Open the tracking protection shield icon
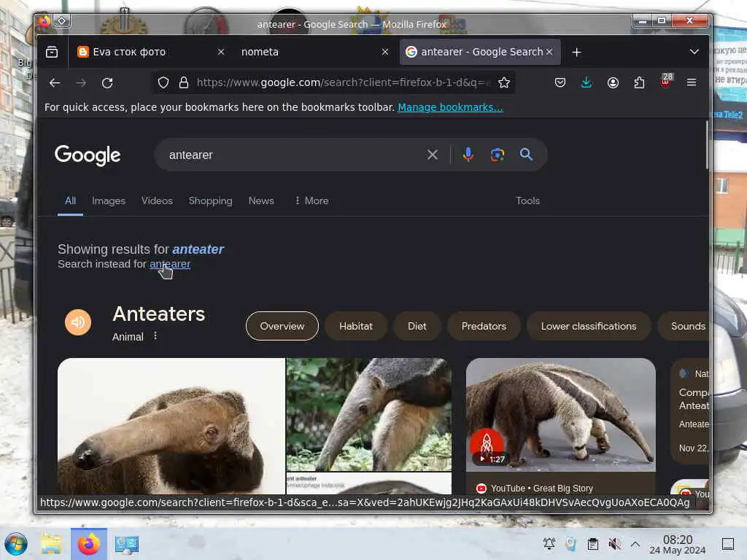Viewport: 747px width, 560px height. click(163, 83)
